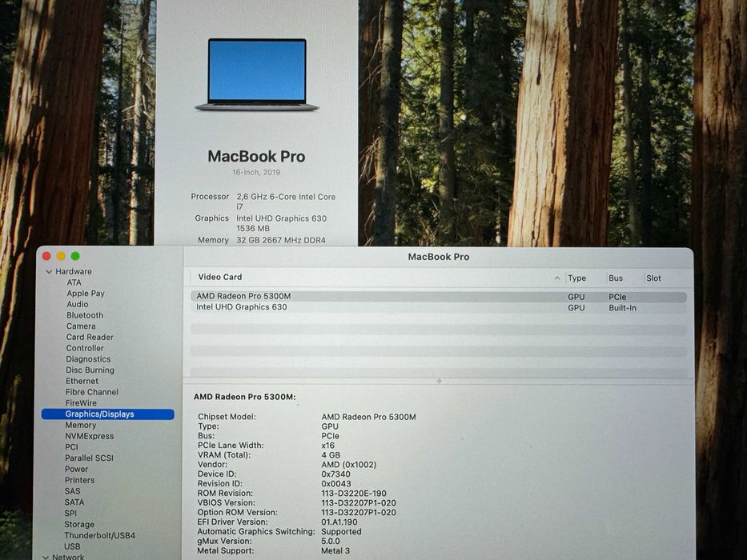Open Thunderbolt/USB4 details
The image size is (747, 560).
coord(99,535)
